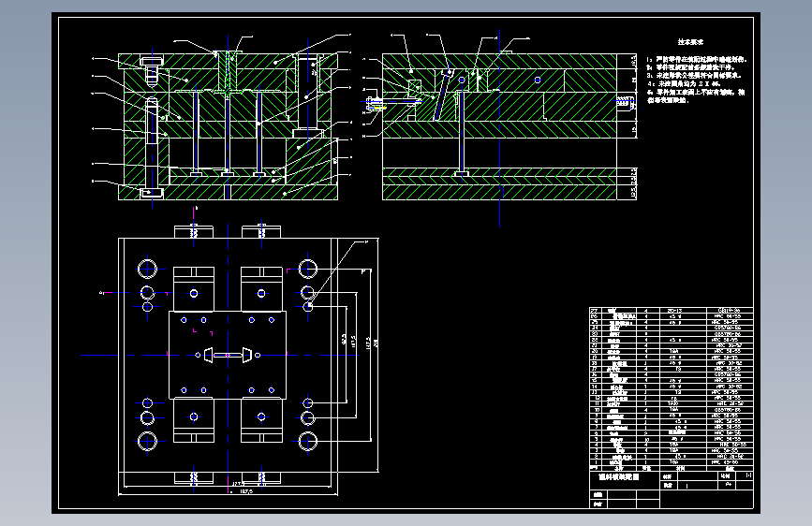Click the drawing title in title block

[x=619, y=477]
